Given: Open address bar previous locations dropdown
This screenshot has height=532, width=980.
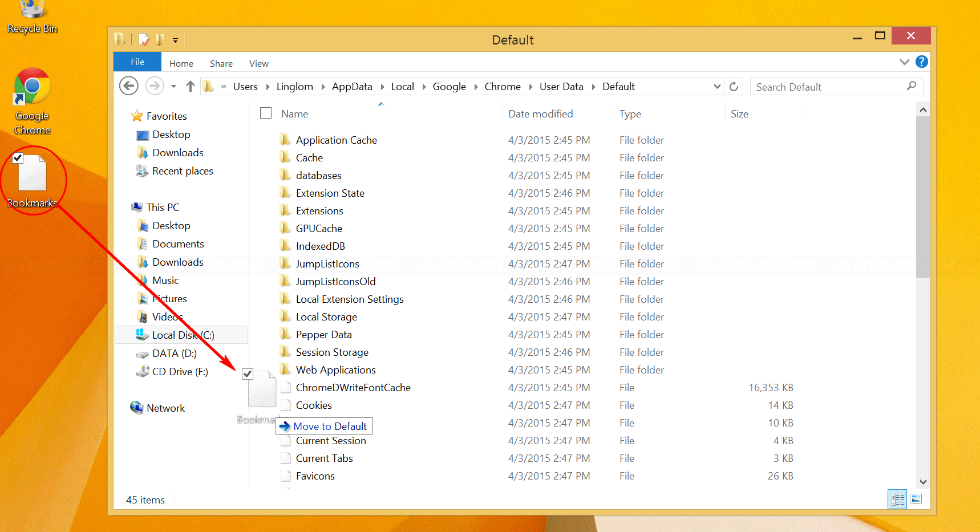Looking at the screenshot, I should tap(717, 87).
